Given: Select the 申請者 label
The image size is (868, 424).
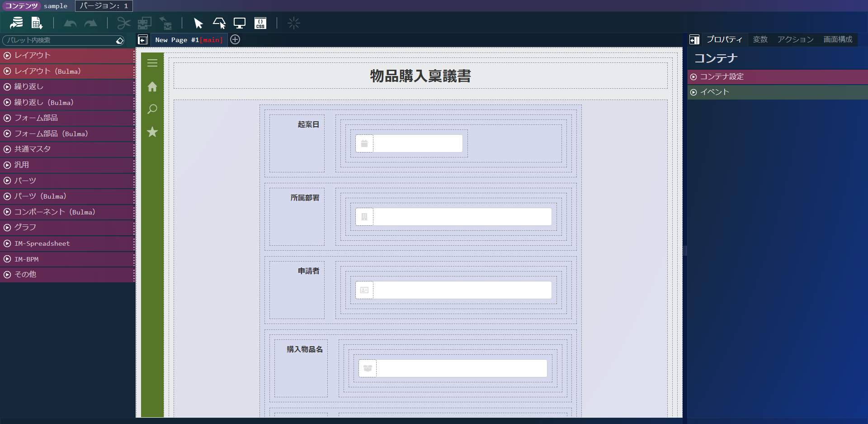Looking at the screenshot, I should 308,271.
